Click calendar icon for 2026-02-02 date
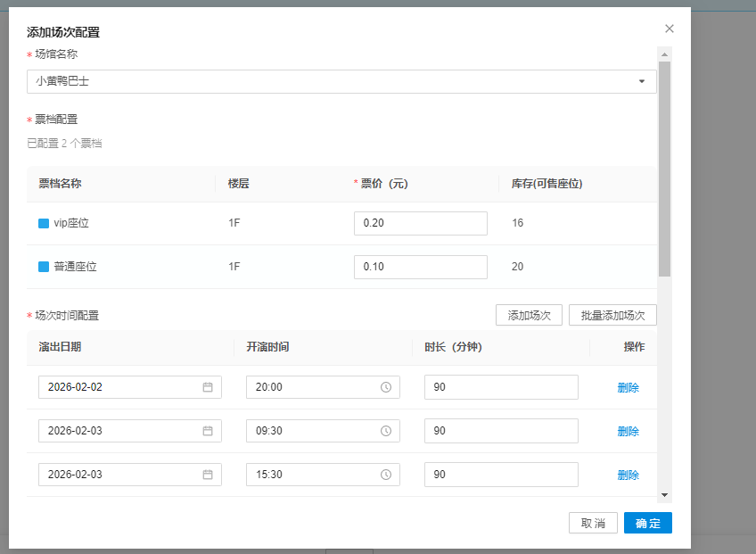The height and width of the screenshot is (554, 756). coord(208,387)
